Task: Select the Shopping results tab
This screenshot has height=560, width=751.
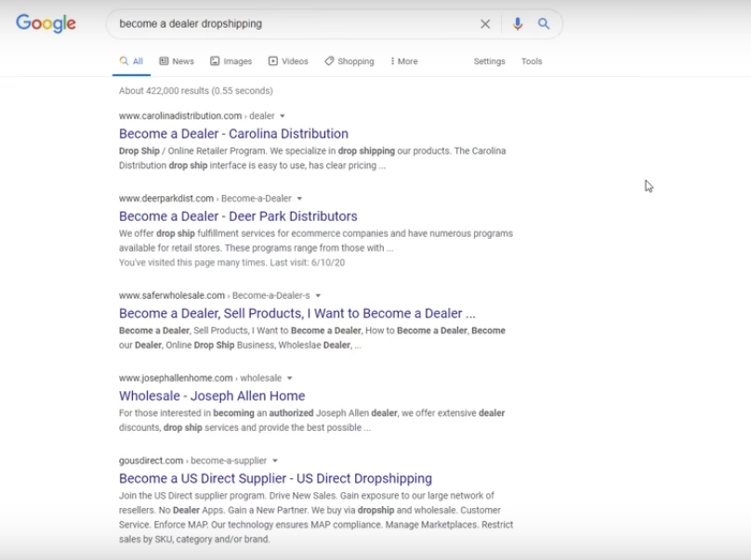Action: (x=349, y=61)
